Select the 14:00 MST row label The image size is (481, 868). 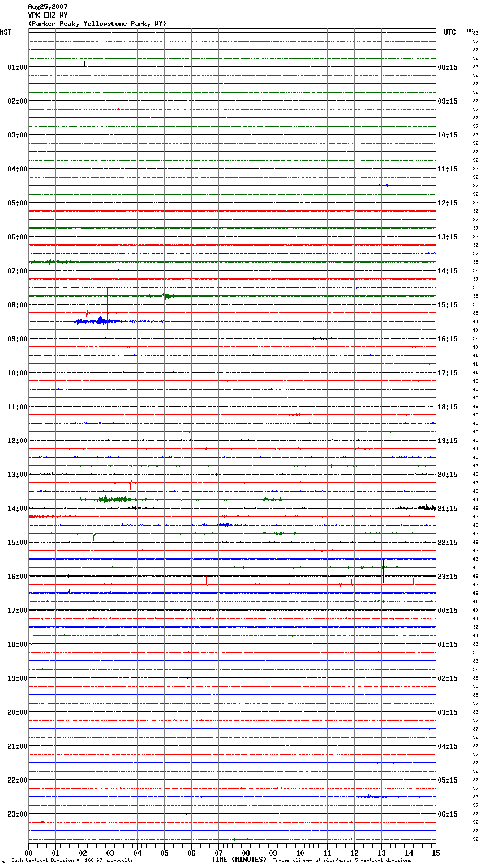pyautogui.click(x=18, y=509)
